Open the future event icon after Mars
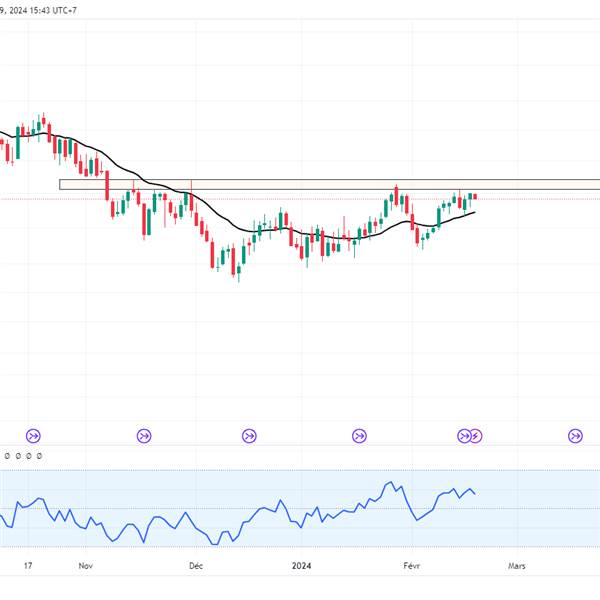 (576, 436)
